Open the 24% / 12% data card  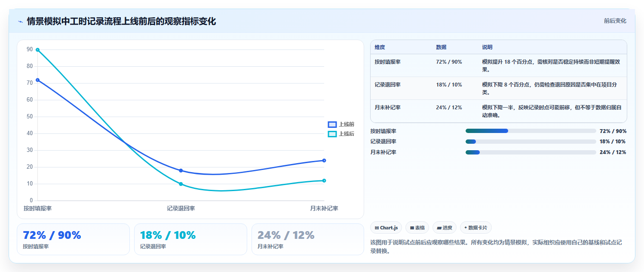point(308,239)
